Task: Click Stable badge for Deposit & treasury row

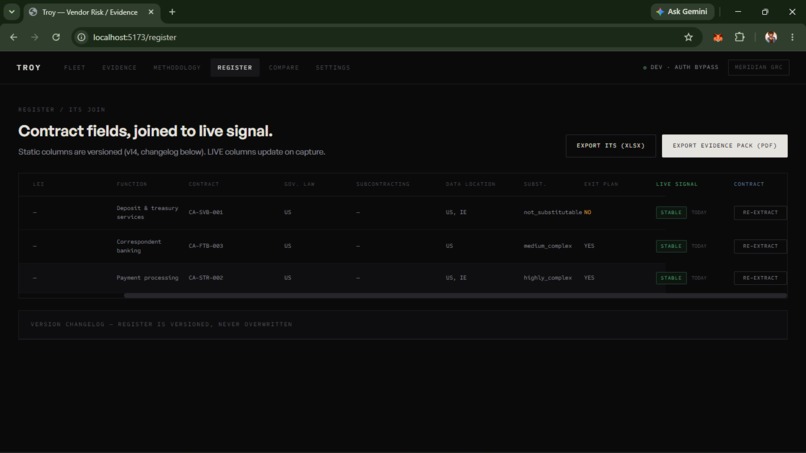Action: (x=671, y=212)
